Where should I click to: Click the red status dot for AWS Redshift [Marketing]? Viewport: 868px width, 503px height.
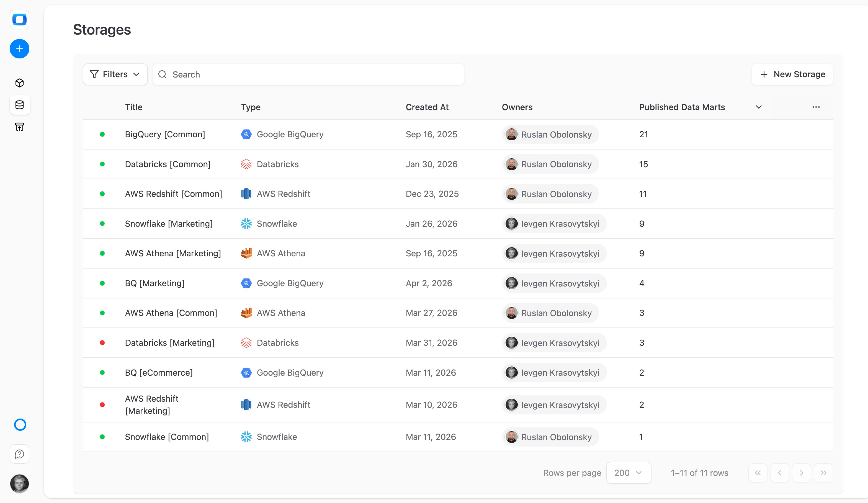tap(102, 405)
